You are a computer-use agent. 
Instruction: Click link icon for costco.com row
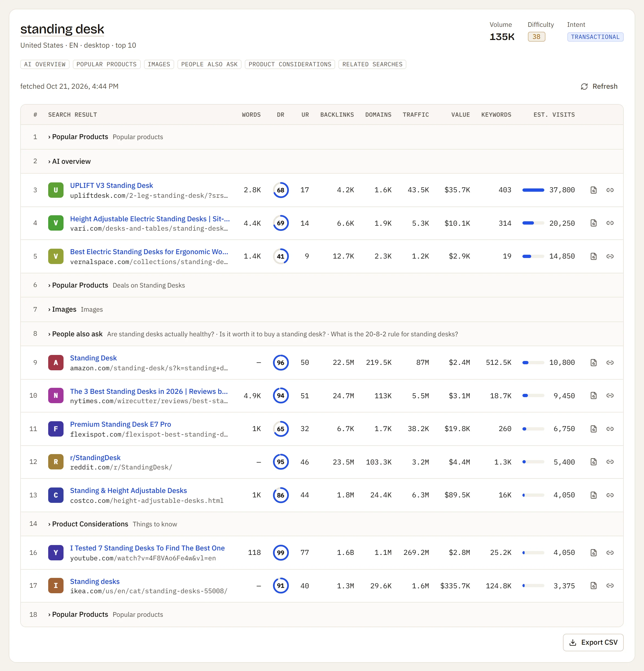pos(610,495)
